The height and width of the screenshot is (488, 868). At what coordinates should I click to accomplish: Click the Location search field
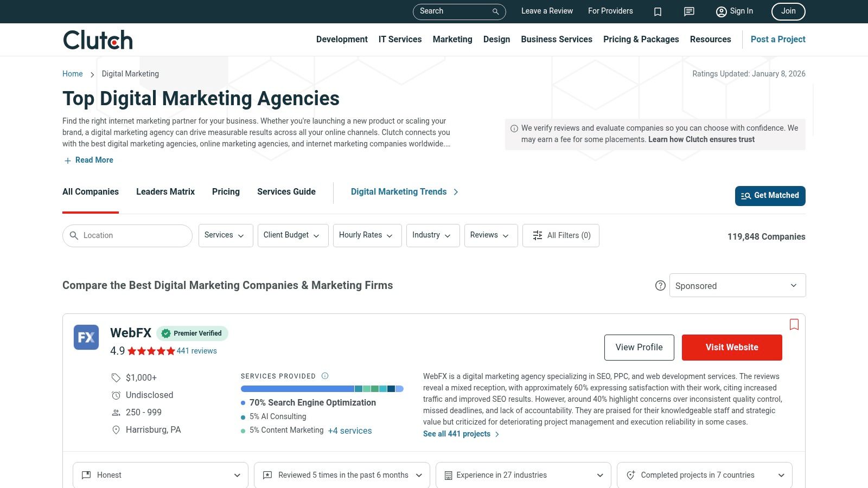pos(127,235)
